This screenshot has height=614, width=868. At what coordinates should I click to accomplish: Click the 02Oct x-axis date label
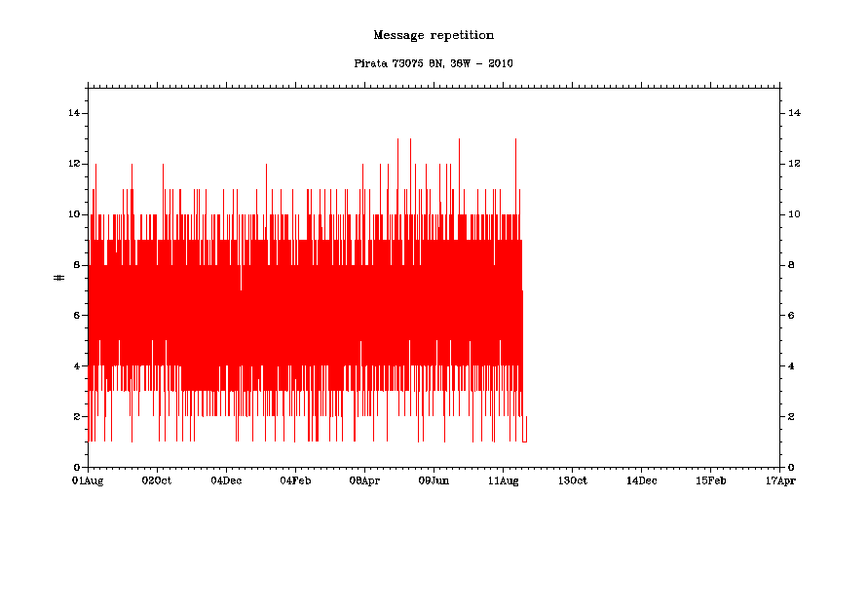[157, 480]
